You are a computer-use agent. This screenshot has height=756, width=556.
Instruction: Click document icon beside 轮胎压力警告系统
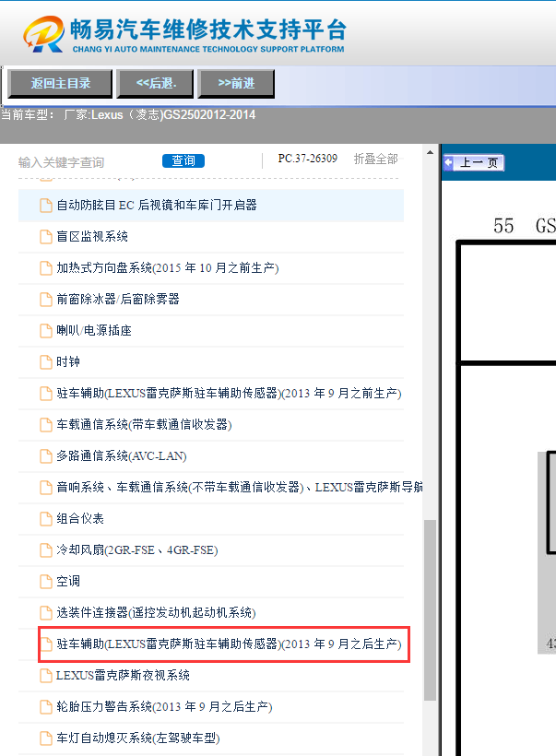[46, 707]
